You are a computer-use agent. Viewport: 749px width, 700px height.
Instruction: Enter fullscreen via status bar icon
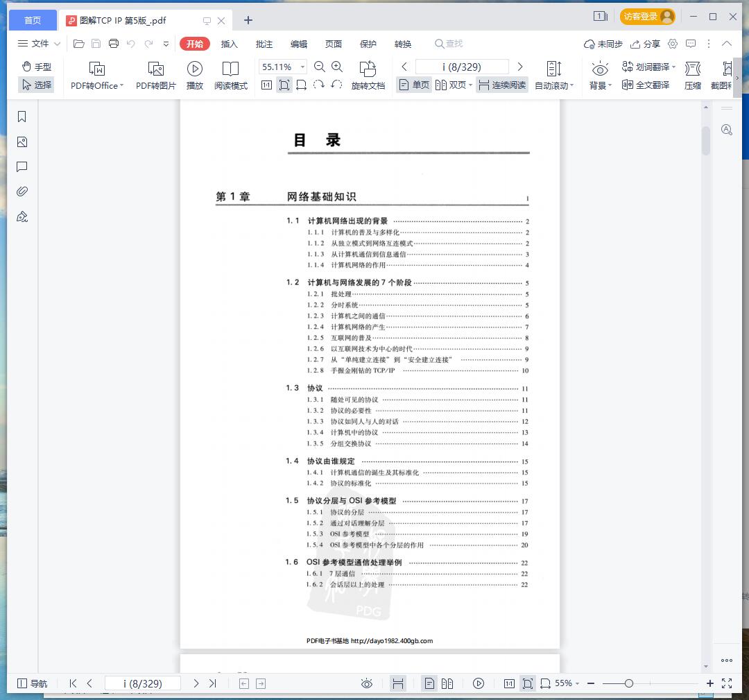(727, 683)
